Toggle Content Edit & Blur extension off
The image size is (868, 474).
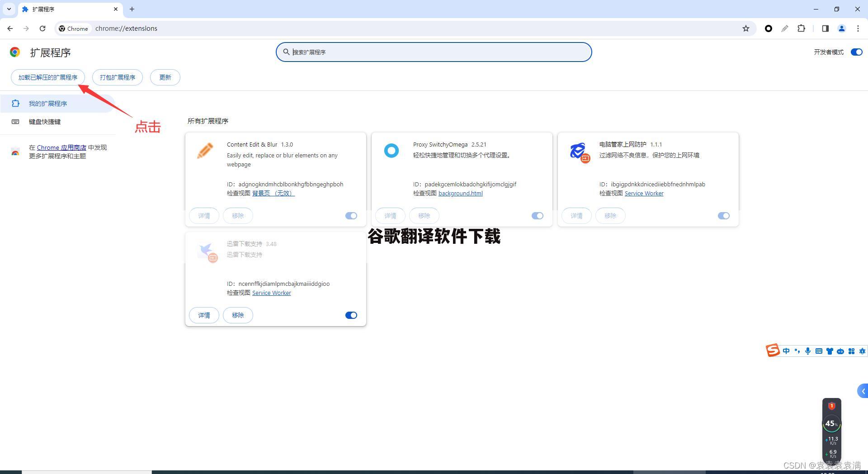click(x=351, y=216)
